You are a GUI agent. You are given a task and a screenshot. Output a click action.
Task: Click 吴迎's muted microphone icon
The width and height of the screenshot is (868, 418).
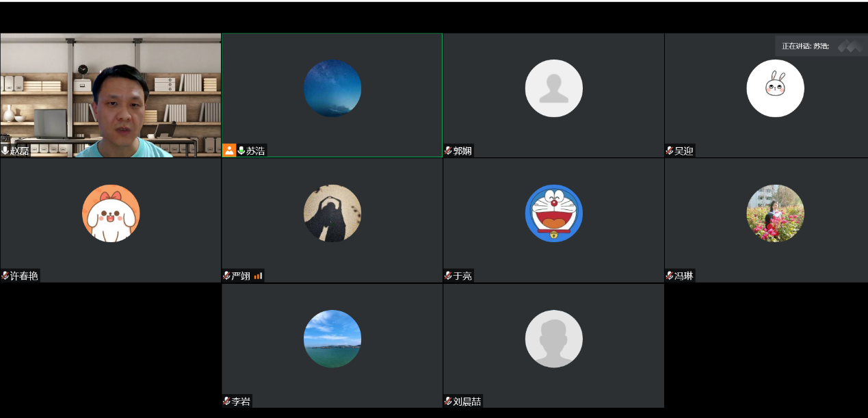pyautogui.click(x=670, y=151)
